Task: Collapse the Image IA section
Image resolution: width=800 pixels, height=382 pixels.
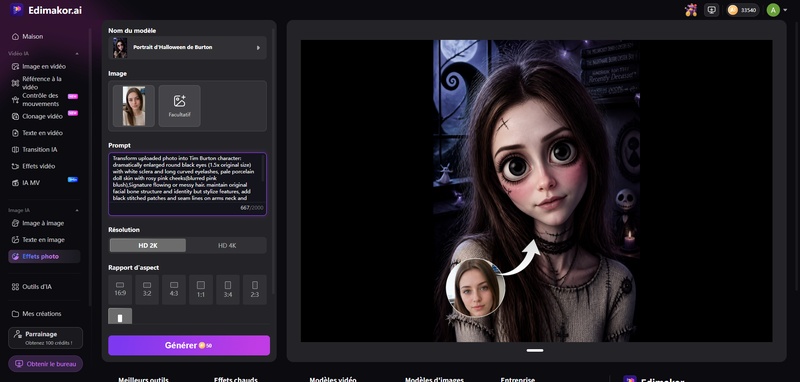Action: click(77, 210)
